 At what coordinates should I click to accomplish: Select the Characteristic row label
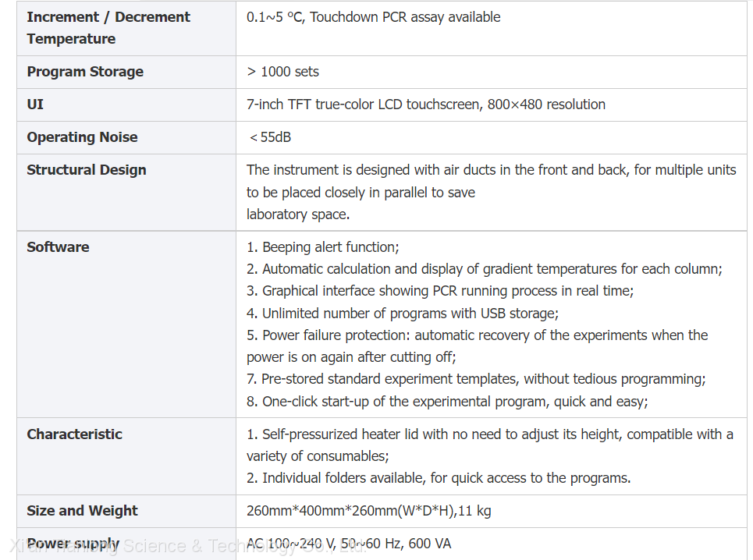74,434
